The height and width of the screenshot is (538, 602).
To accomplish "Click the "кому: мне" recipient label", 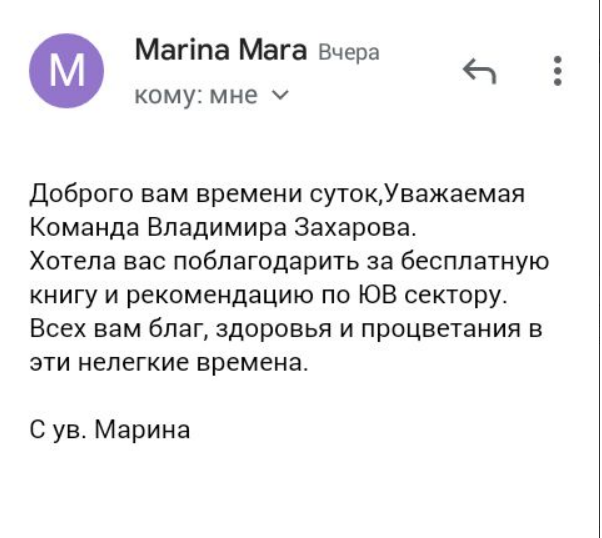I will (195, 96).
